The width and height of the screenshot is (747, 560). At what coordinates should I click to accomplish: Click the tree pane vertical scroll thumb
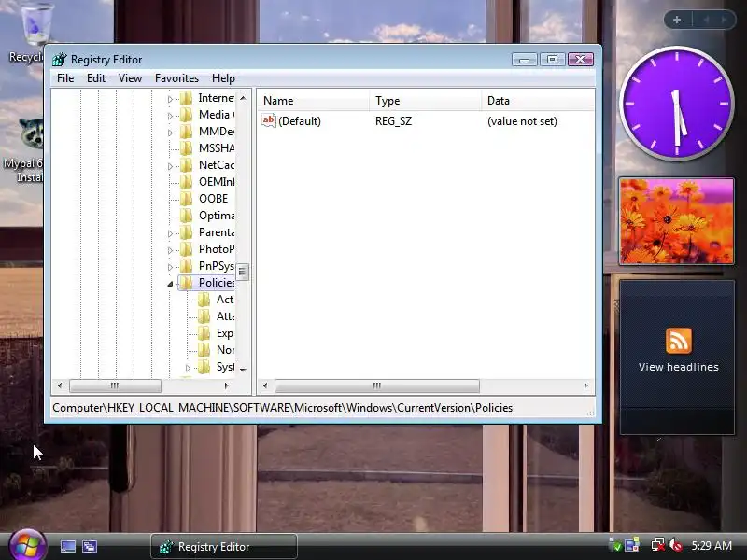[243, 272]
